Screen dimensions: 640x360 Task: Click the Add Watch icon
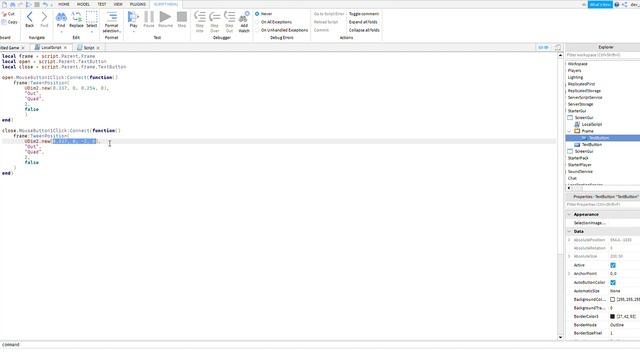pyautogui.click(x=244, y=17)
